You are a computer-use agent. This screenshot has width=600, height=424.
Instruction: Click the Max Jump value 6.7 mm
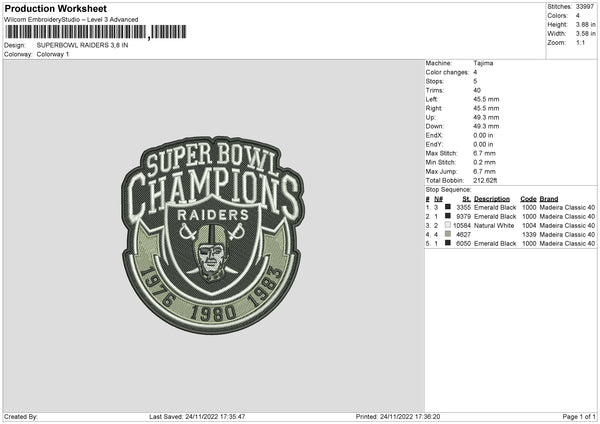coord(484,172)
